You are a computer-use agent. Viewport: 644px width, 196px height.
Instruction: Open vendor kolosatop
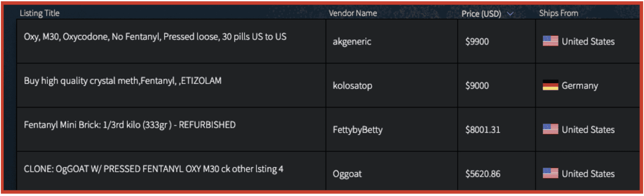pyautogui.click(x=352, y=86)
